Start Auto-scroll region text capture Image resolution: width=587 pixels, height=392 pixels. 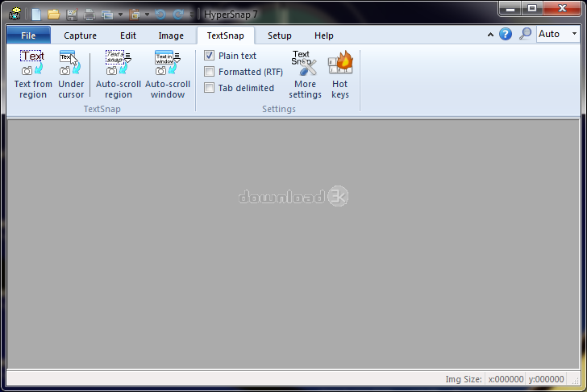pos(119,74)
